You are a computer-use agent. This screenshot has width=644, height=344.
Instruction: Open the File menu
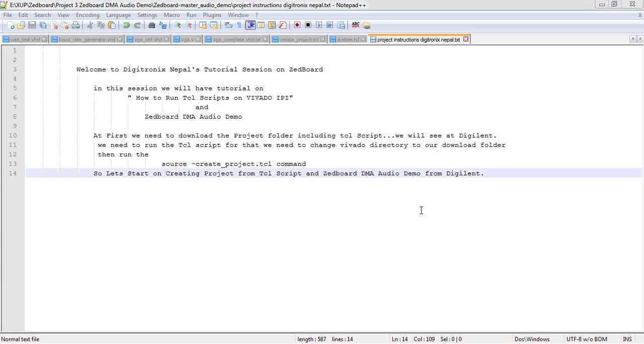point(8,15)
